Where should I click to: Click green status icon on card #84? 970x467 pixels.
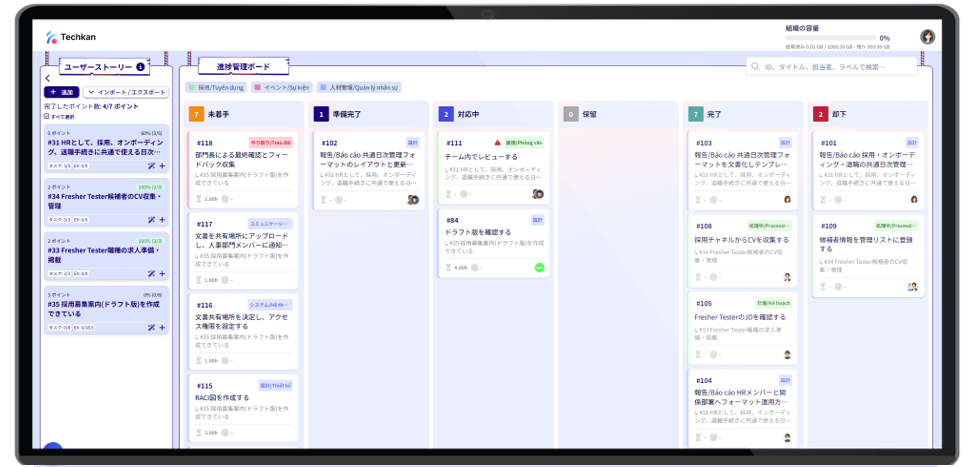click(539, 268)
